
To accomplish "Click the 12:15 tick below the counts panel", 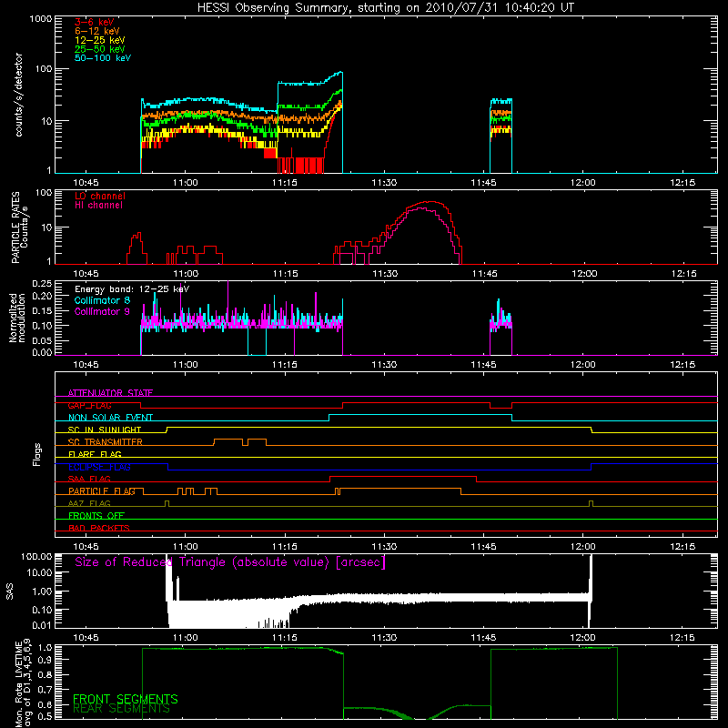I will [x=682, y=183].
